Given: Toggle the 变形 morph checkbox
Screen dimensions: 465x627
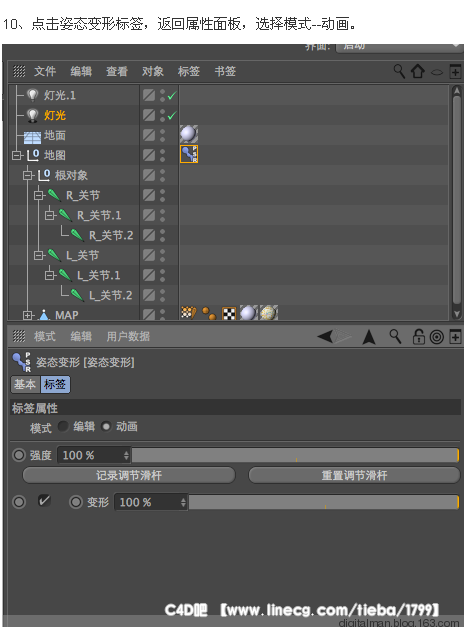Looking at the screenshot, I should tap(44, 501).
